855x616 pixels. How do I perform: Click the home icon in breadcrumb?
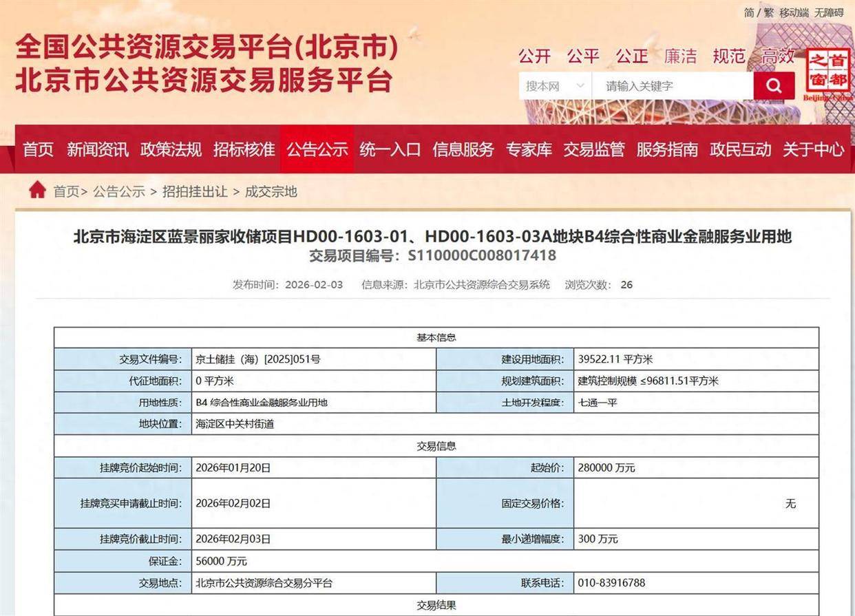pyautogui.click(x=37, y=191)
